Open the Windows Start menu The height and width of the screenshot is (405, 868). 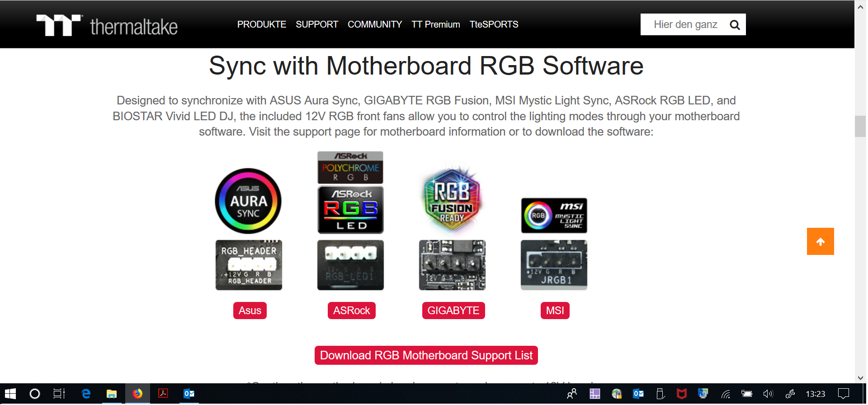[10, 394]
